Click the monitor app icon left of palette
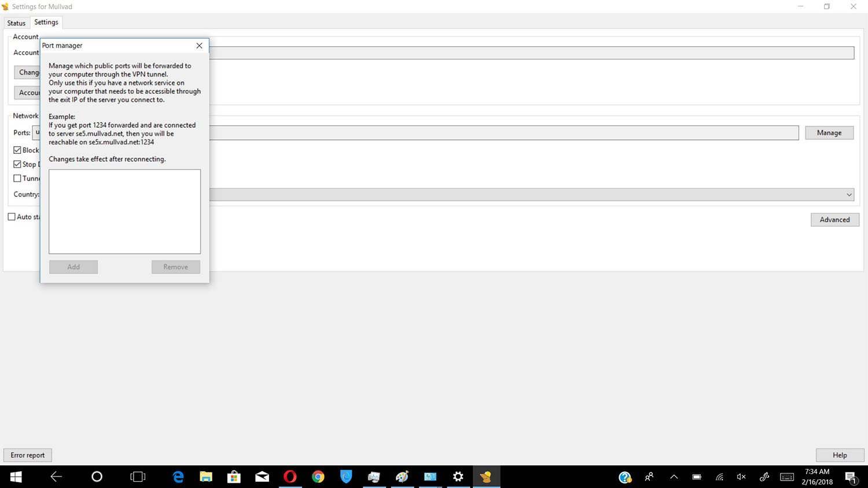This screenshot has width=868, height=488. tap(374, 477)
